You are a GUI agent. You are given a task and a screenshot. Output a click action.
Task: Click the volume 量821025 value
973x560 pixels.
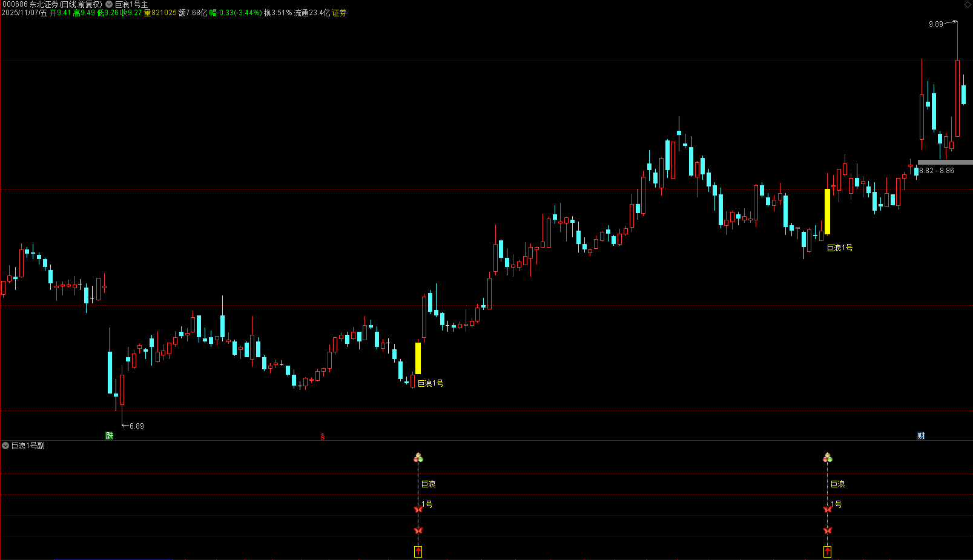point(160,13)
